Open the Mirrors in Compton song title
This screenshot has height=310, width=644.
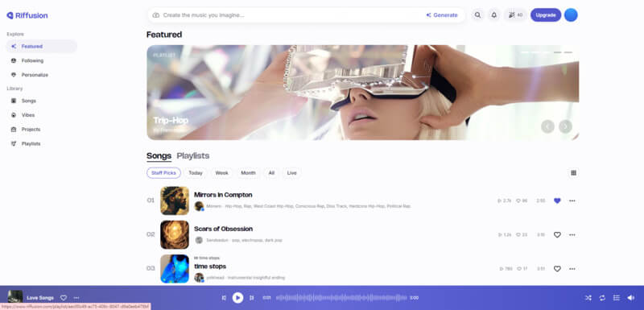(x=223, y=195)
